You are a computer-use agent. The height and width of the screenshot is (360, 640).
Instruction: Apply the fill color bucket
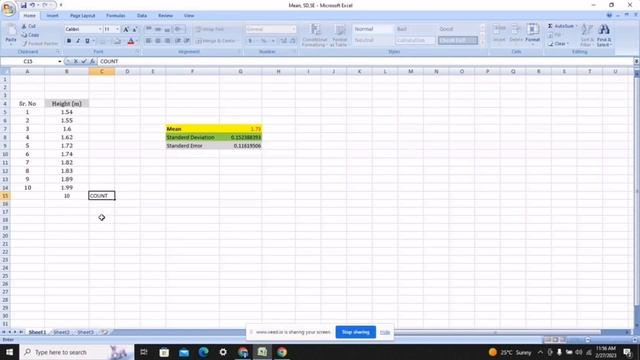pos(117,41)
